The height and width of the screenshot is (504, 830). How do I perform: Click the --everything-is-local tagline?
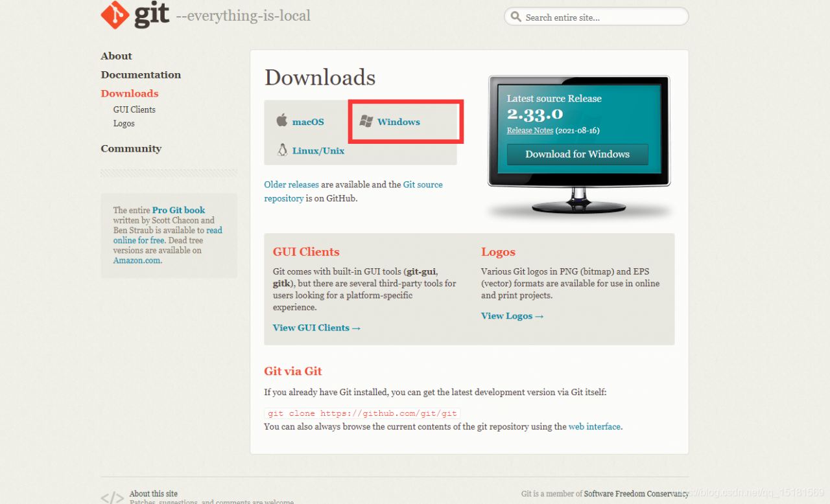(243, 16)
